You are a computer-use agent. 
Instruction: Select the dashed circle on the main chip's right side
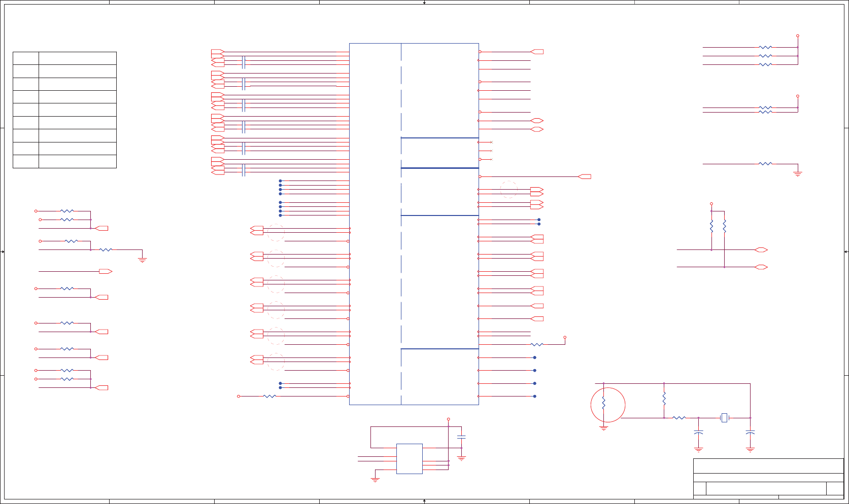click(509, 190)
